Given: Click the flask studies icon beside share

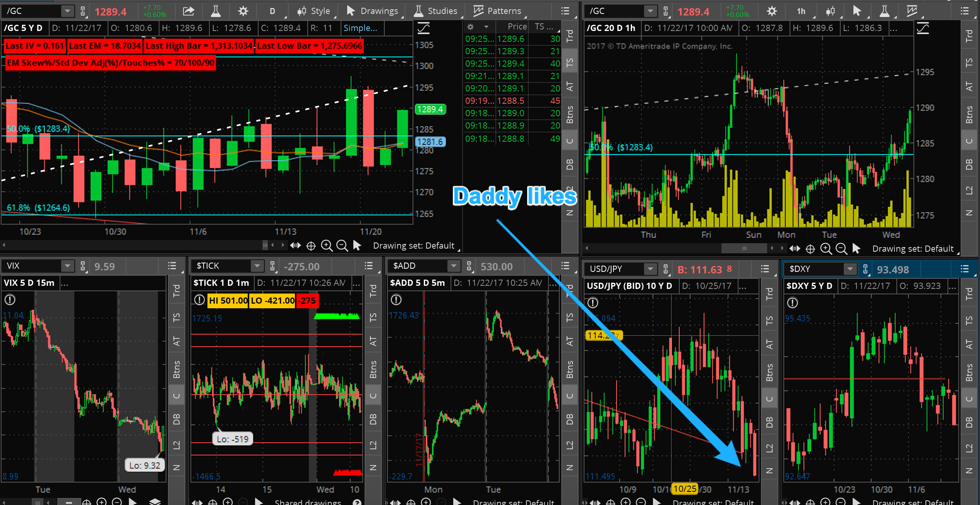Looking at the screenshot, I should pos(216,11).
